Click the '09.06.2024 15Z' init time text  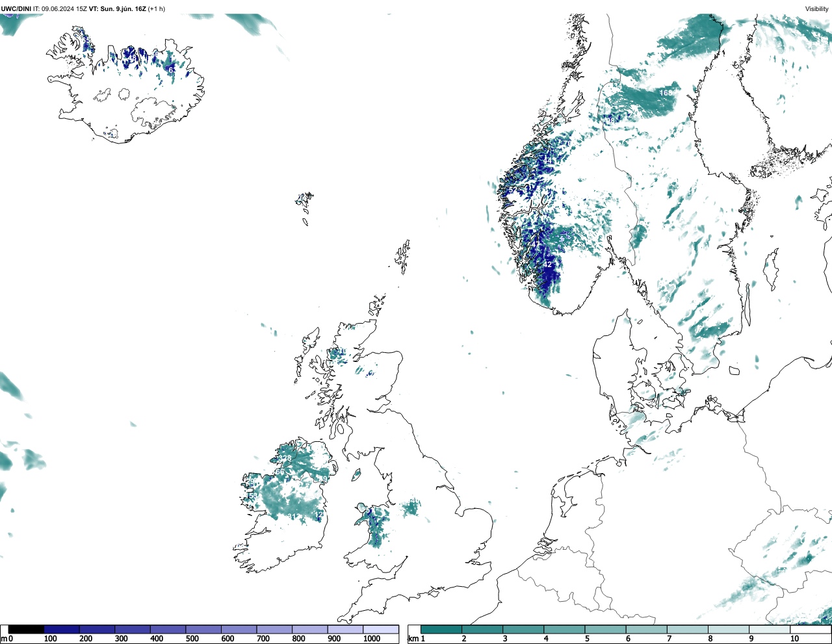click(64, 8)
